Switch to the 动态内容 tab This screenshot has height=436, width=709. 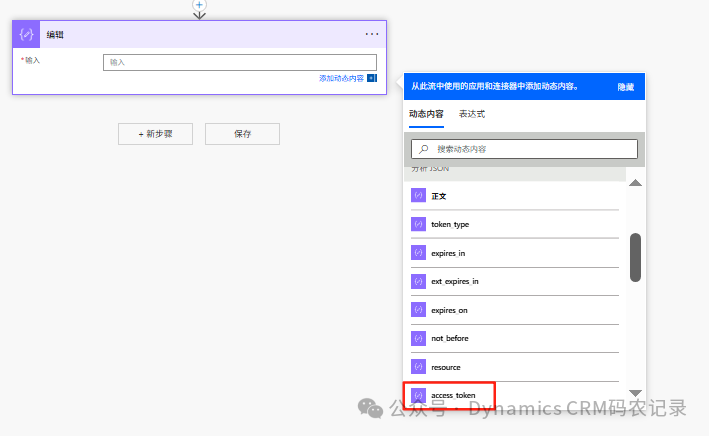426,114
